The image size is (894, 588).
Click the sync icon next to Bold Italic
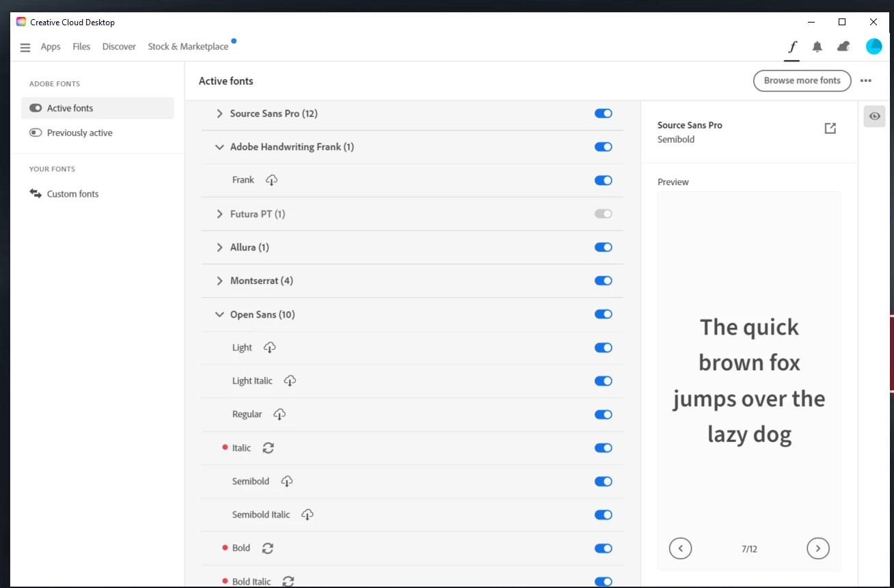point(288,581)
